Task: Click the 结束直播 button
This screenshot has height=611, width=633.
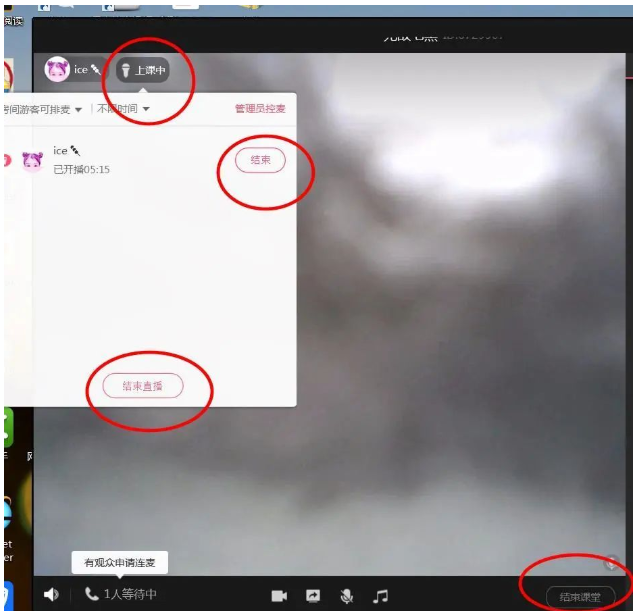Action: [x=143, y=386]
